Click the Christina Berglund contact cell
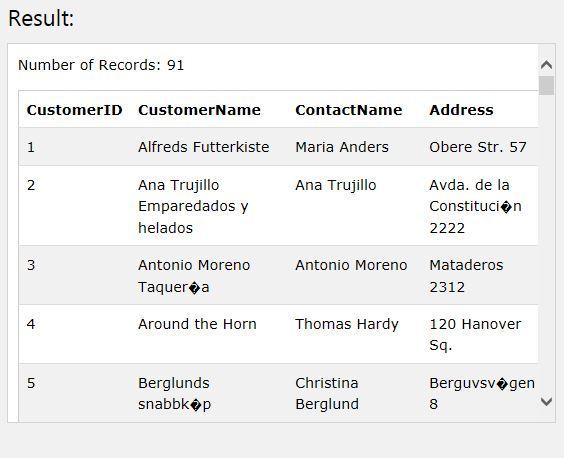 (327, 394)
